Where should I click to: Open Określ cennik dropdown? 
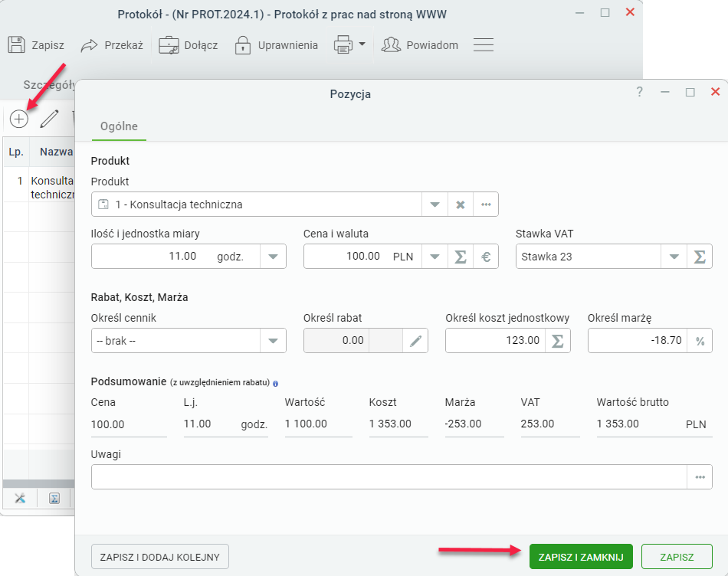coord(273,341)
